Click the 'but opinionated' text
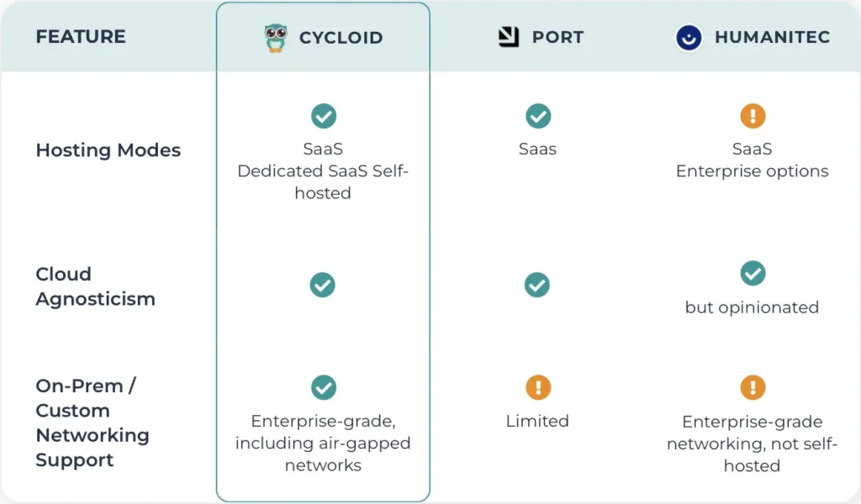The image size is (861, 504). [752, 307]
